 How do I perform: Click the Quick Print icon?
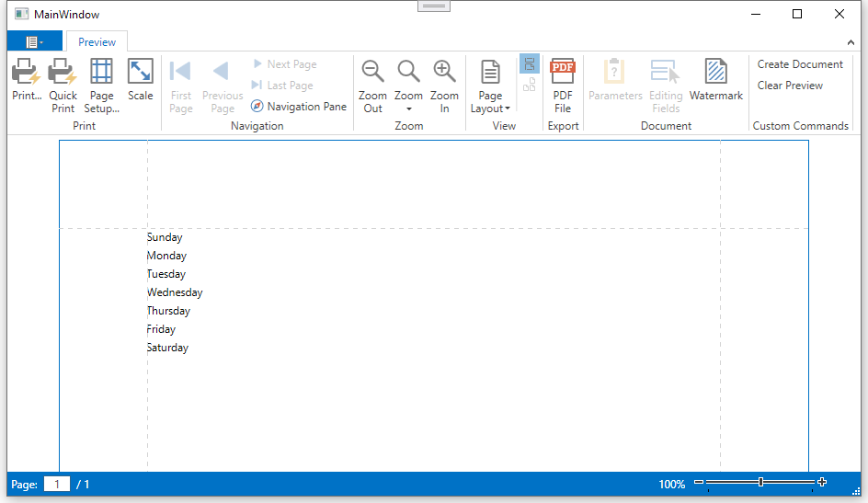coord(63,72)
